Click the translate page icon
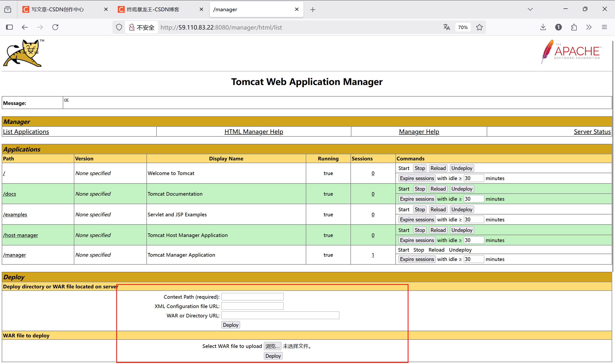 pos(447,27)
